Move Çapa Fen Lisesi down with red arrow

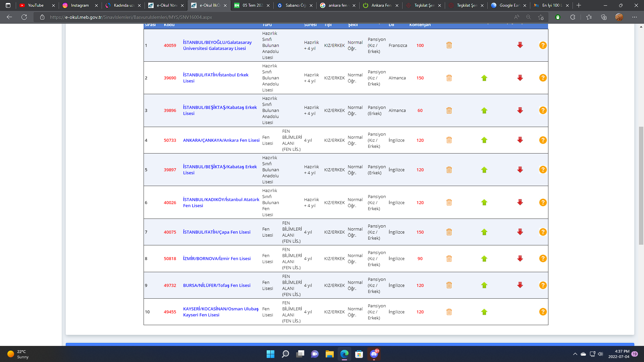point(520,232)
